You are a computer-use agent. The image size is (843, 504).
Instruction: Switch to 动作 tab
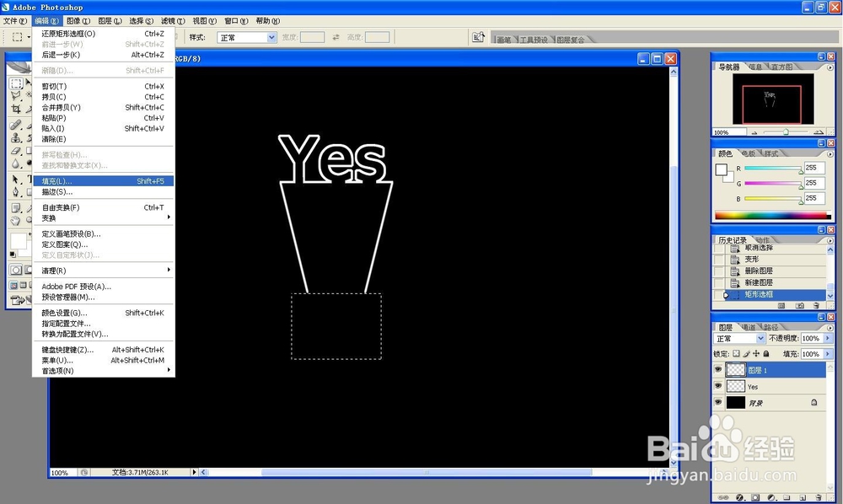762,240
